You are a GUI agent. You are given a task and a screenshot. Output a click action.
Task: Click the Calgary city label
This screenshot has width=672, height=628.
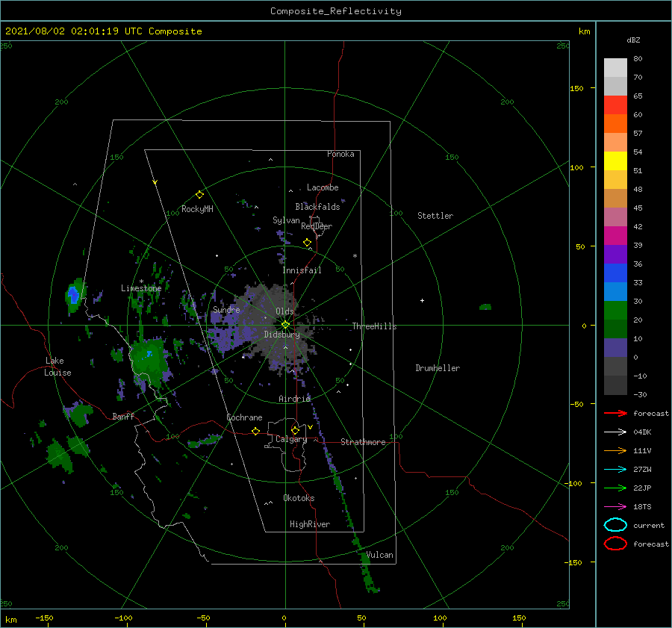(291, 439)
